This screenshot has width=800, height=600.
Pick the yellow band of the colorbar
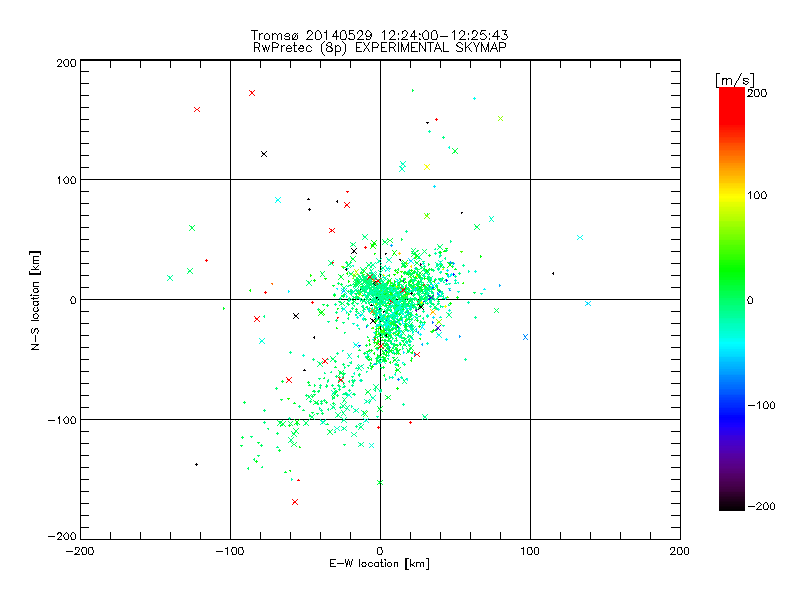click(x=732, y=195)
